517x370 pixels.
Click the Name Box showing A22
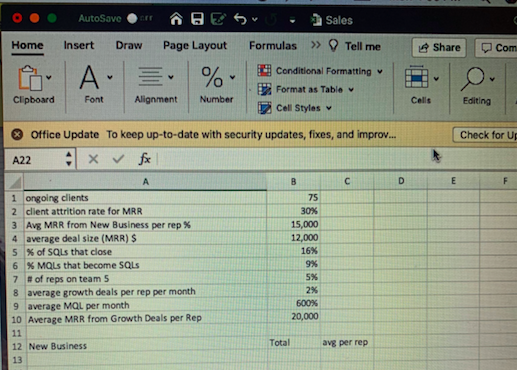(35, 160)
